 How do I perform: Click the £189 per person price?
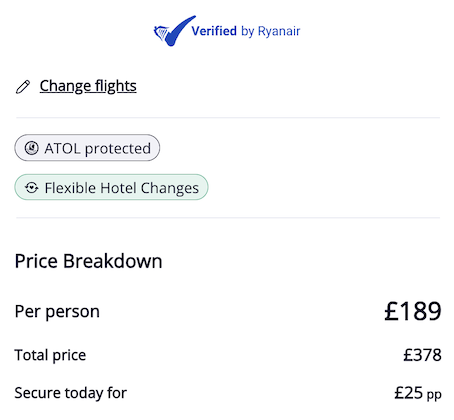coord(413,311)
